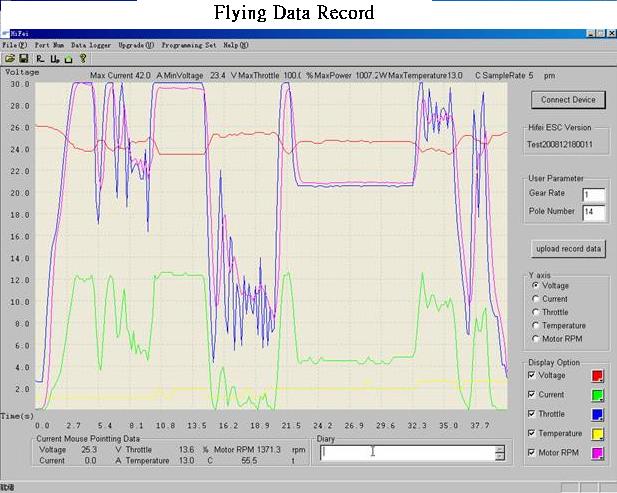Screen dimensions: 617x493
Task: Click the '55.5' value below Motor RPM
Action: pos(249,460)
